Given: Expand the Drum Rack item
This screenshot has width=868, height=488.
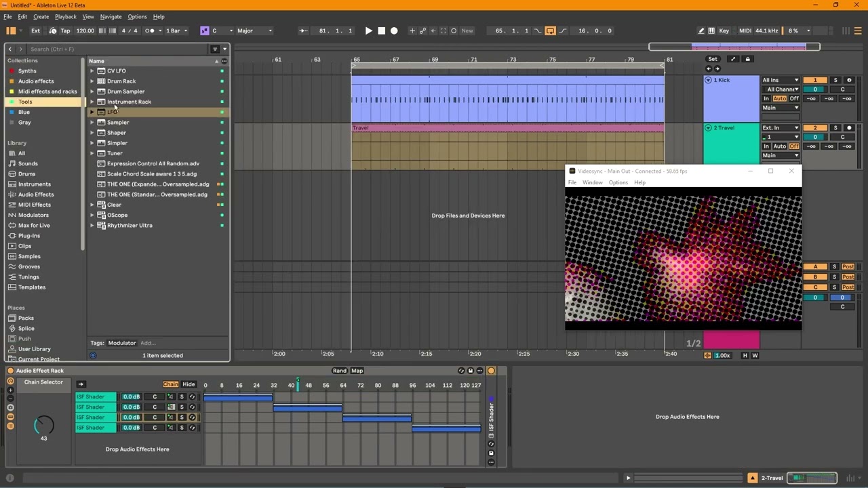Looking at the screenshot, I should pos(92,81).
